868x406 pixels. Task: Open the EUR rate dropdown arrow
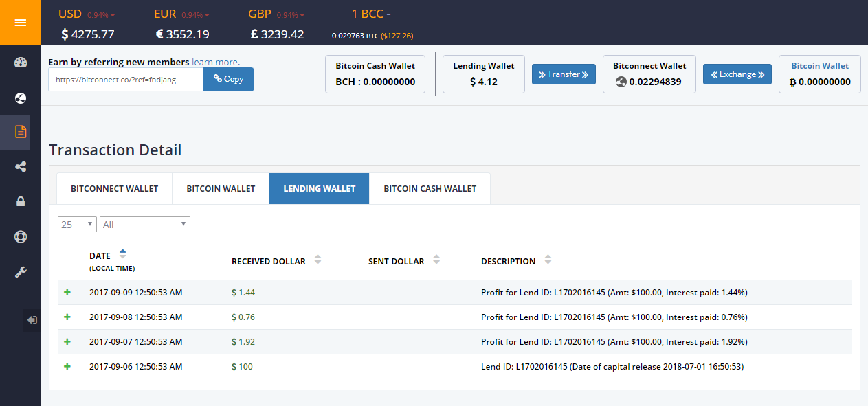208,15
